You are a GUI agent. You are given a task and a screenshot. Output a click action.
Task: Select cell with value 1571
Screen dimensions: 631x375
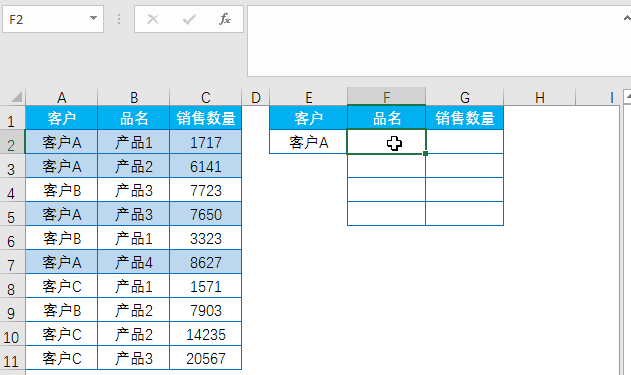(x=206, y=286)
